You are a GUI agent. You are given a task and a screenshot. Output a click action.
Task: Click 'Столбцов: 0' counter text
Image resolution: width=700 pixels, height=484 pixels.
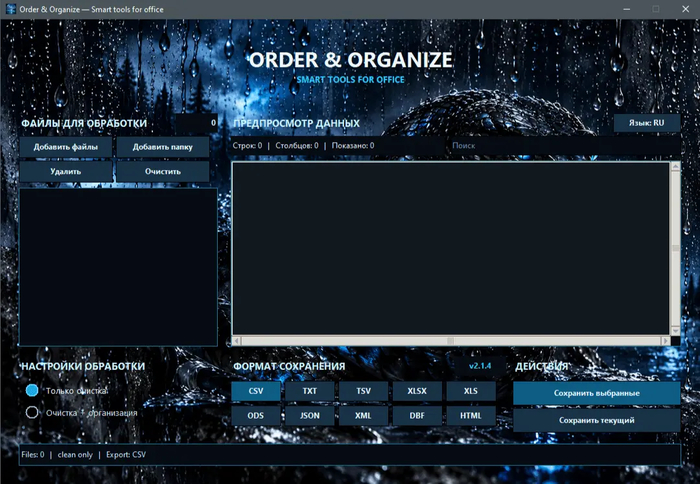[297, 146]
